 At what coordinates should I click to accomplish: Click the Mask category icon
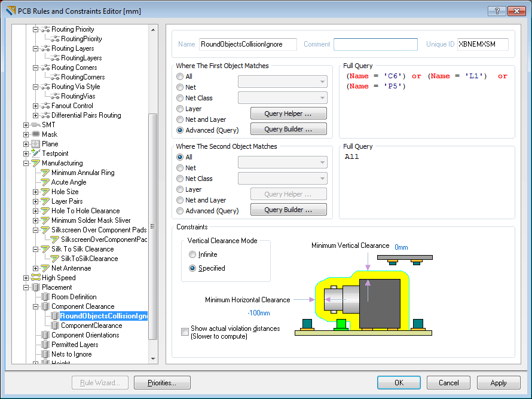click(x=35, y=134)
